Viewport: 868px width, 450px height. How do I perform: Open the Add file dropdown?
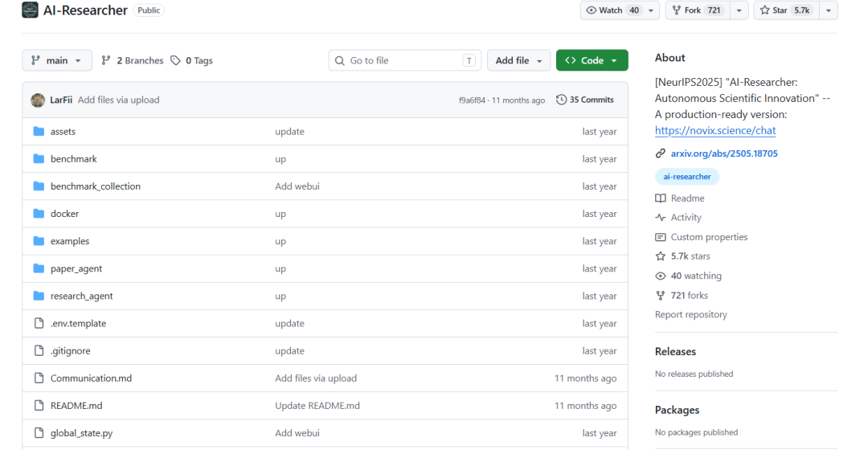click(518, 60)
